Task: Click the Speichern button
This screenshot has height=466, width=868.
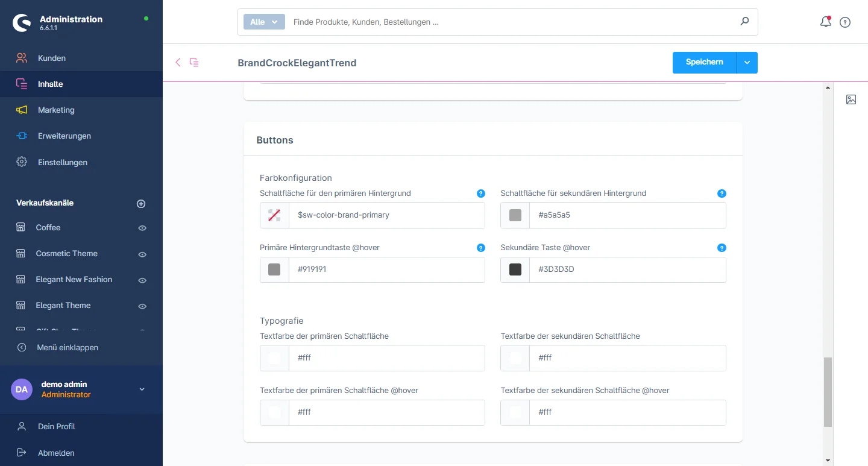Action: pos(704,63)
